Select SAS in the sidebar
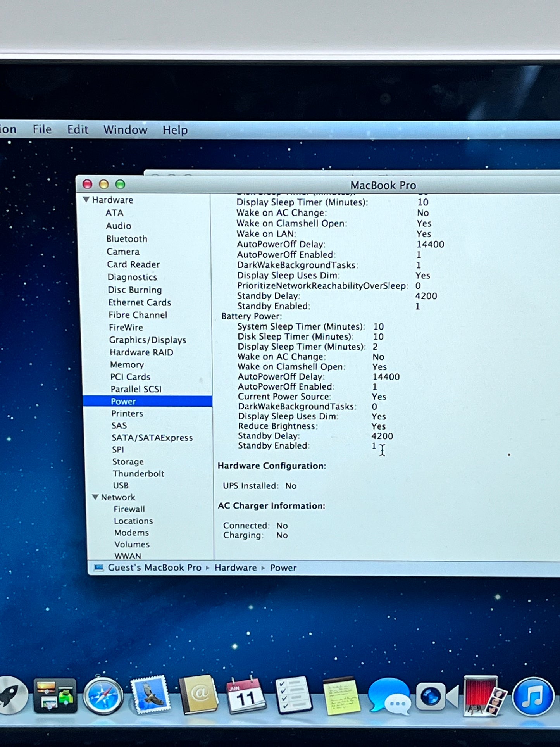Screen dimensions: 560x747 [119, 425]
